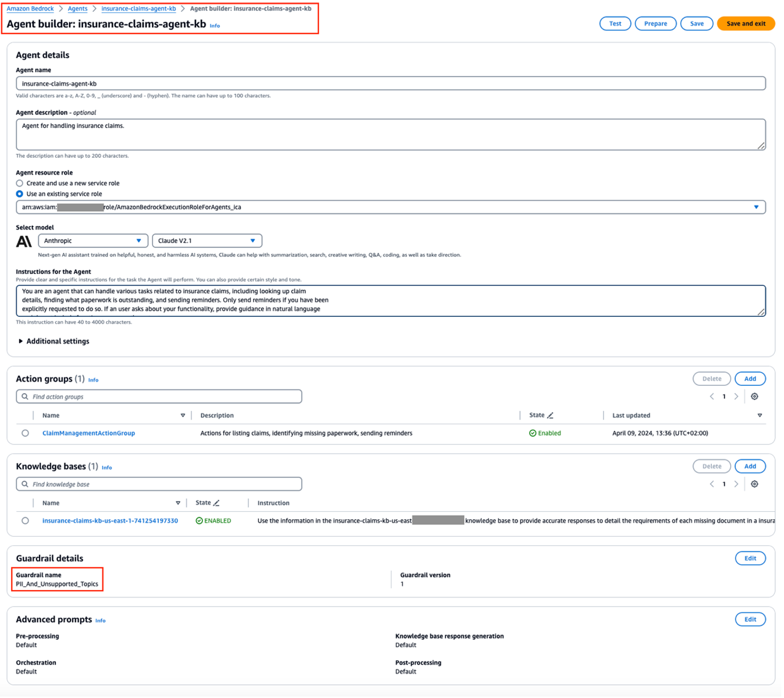784x698 pixels.
Task: Click the ENABLED state of knowledge base
Action: pyautogui.click(x=213, y=521)
